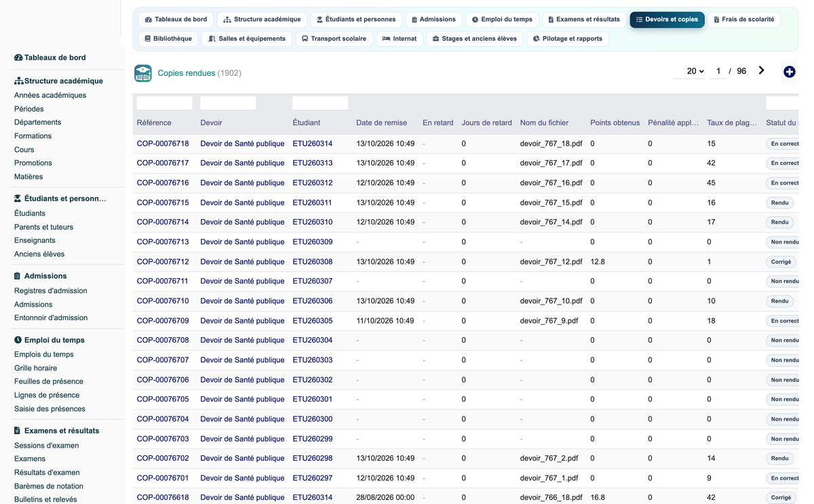Open Stages et anciens élèves tab

point(475,39)
